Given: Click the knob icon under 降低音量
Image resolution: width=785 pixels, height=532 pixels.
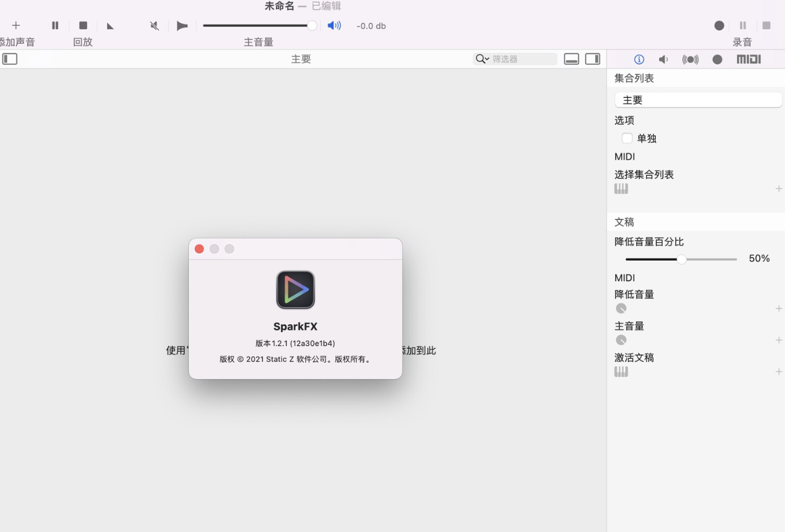Looking at the screenshot, I should click(621, 308).
